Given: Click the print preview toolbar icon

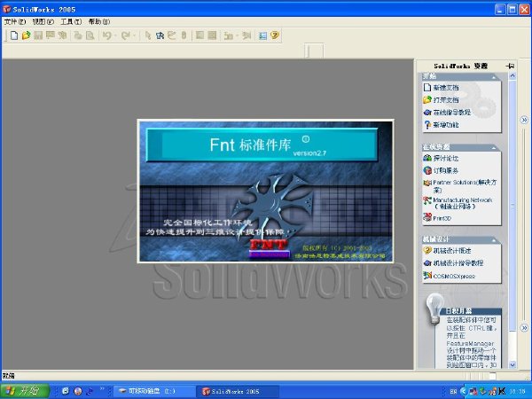Looking at the screenshot, I should pyautogui.click(x=90, y=35).
